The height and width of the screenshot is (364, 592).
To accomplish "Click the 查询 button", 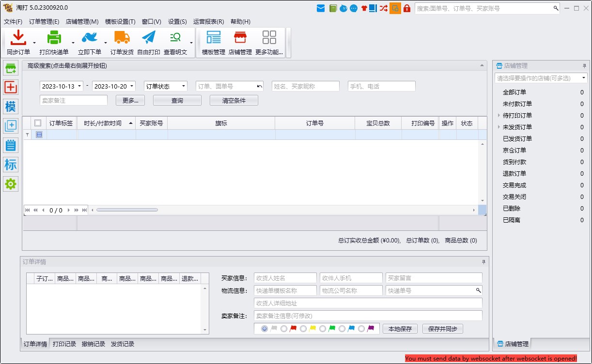I will (x=177, y=100).
